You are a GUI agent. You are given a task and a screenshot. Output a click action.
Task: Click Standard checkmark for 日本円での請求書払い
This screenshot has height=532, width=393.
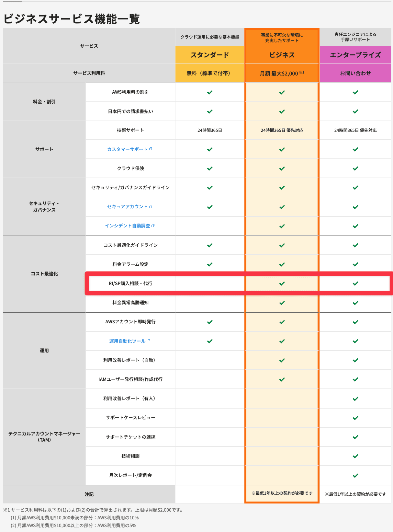click(x=210, y=111)
